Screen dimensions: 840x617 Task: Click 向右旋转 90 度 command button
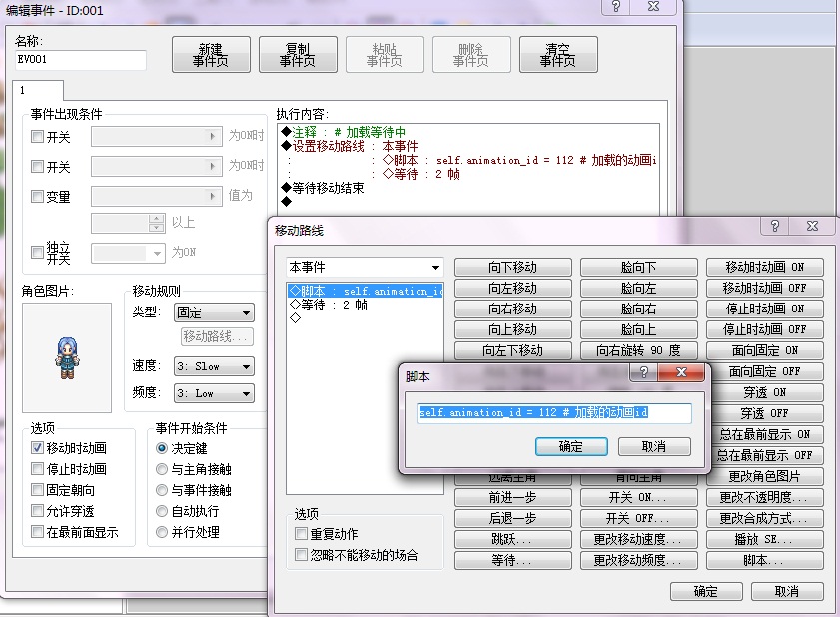tap(638, 350)
